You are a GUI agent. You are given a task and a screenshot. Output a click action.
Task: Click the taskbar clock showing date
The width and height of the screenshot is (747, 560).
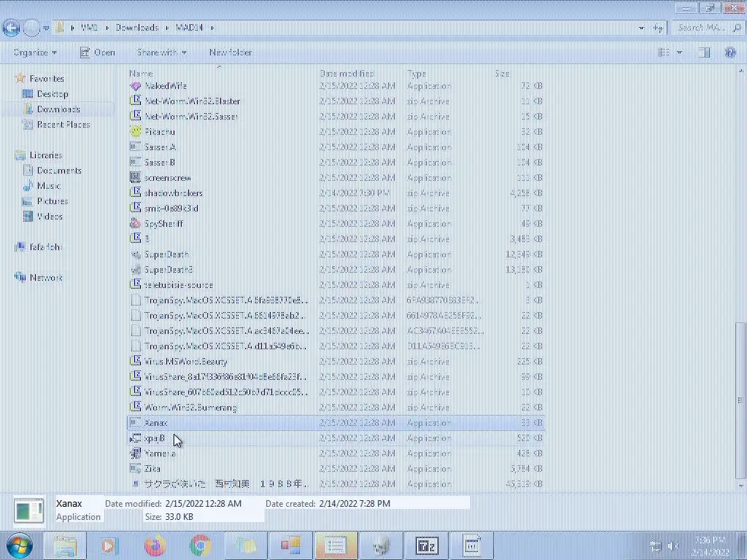click(x=711, y=545)
